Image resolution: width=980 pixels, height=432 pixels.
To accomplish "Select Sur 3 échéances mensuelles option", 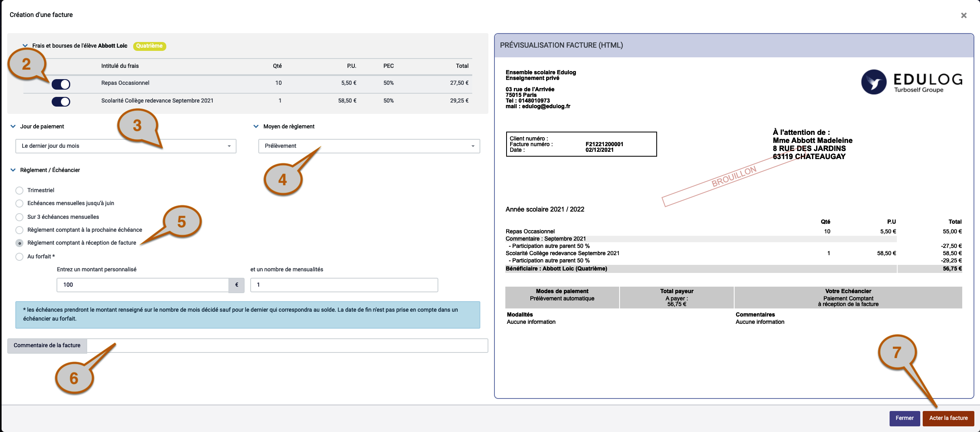I will click(19, 217).
